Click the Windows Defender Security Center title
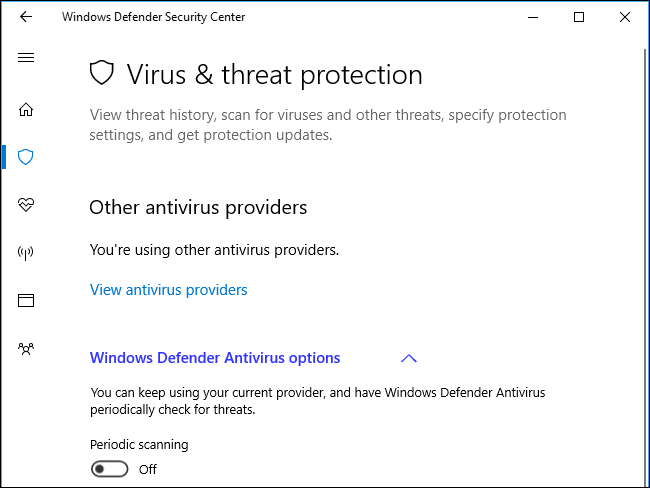The width and height of the screenshot is (650, 488). click(153, 17)
